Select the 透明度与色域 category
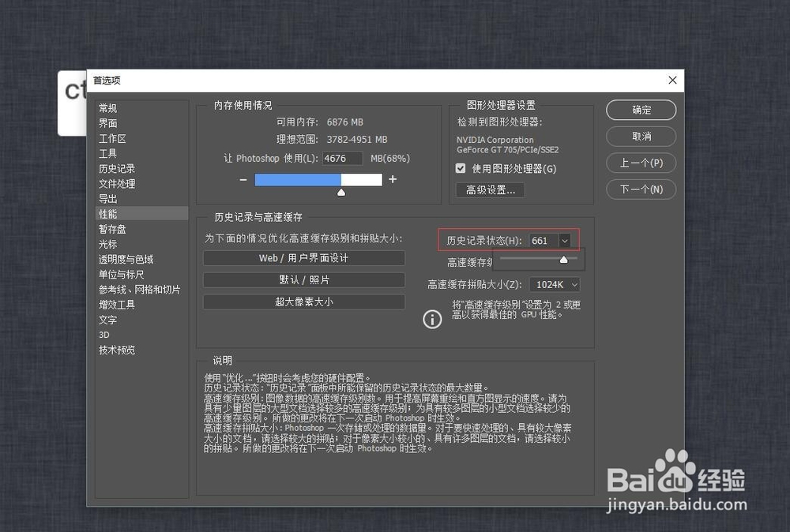Image resolution: width=790 pixels, height=532 pixels. [x=126, y=259]
